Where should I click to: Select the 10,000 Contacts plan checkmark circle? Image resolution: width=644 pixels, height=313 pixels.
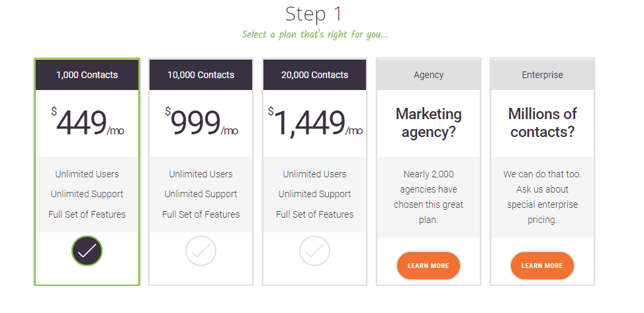coord(201,251)
